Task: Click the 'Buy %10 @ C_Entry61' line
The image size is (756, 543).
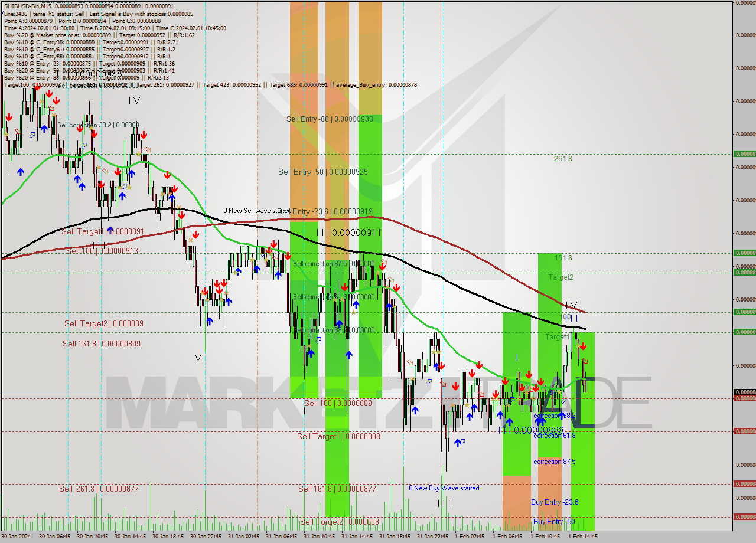Action: [x=90, y=49]
